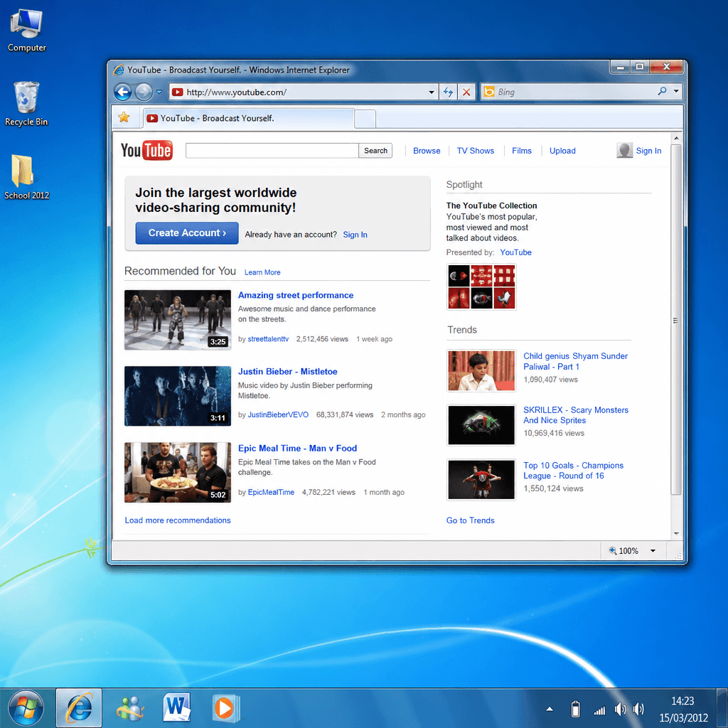Click the red Stop loading icon
The width and height of the screenshot is (728, 728).
pos(466,92)
